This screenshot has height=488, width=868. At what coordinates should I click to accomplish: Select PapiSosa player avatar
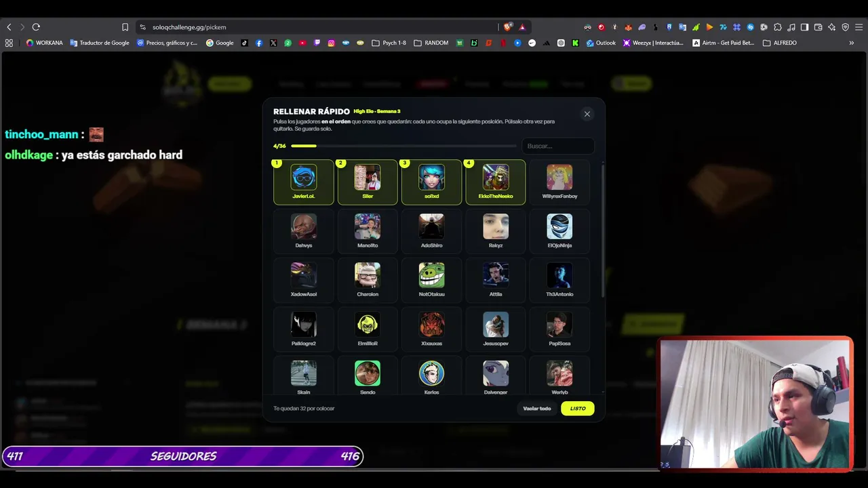[559, 325]
